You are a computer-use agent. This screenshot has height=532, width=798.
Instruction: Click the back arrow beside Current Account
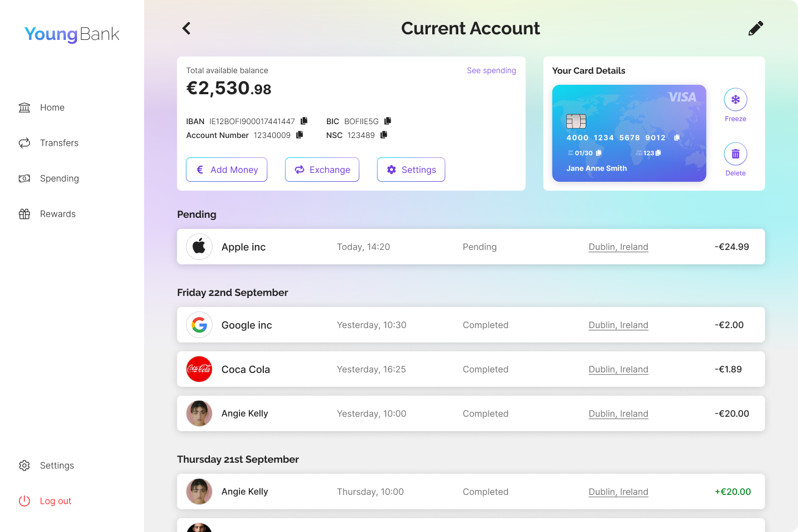coord(187,28)
